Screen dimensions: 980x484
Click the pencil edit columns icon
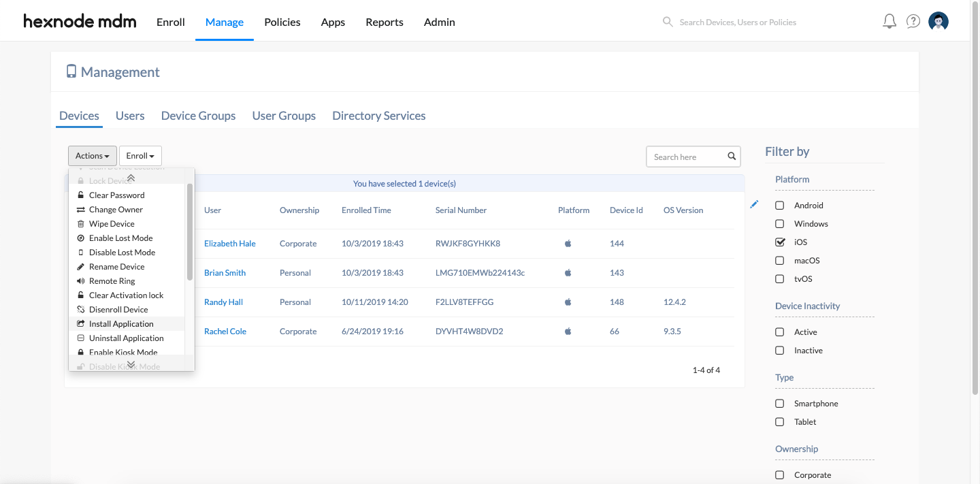click(x=754, y=204)
